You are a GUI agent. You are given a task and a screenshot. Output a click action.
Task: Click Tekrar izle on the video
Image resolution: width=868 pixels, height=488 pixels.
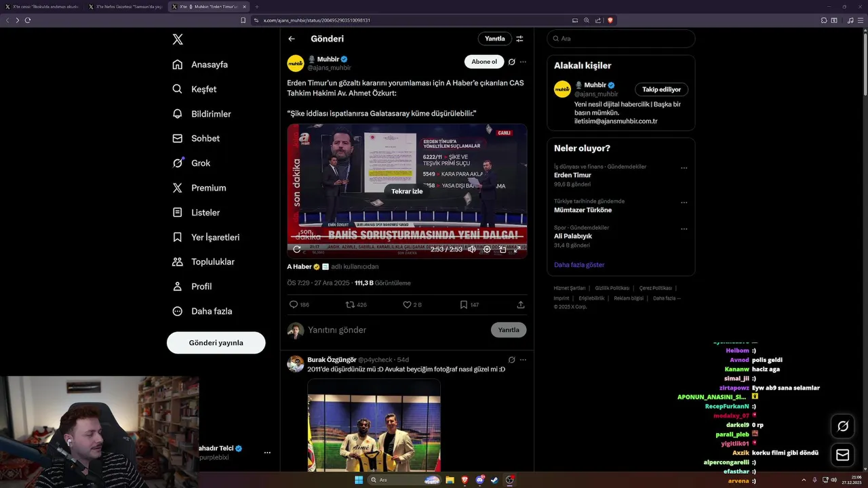pos(407,191)
